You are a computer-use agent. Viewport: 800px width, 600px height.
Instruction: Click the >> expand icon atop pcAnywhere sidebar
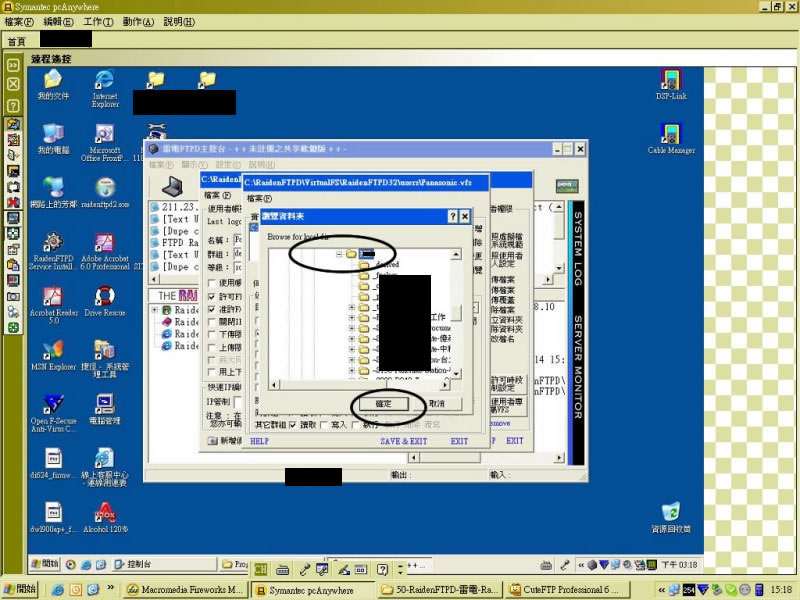pyautogui.click(x=13, y=65)
